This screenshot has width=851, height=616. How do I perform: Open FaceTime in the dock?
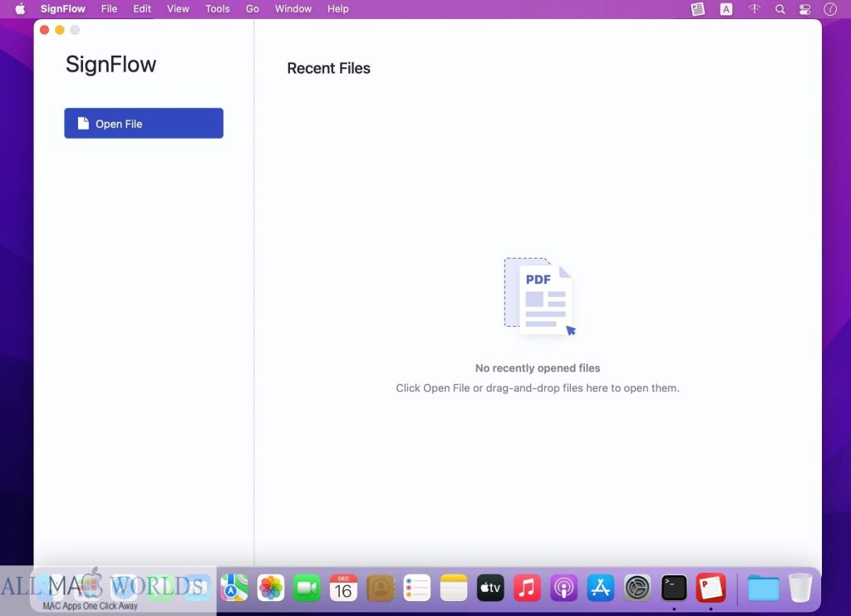(x=307, y=588)
